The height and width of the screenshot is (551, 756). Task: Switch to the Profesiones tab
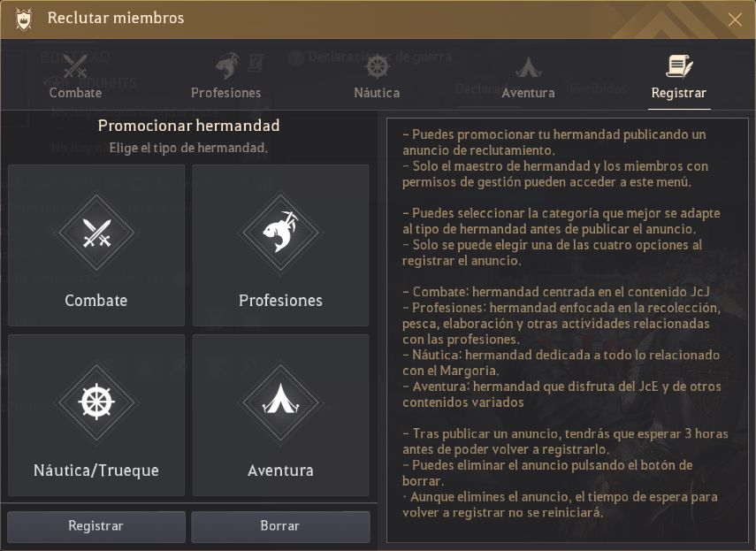tap(226, 92)
